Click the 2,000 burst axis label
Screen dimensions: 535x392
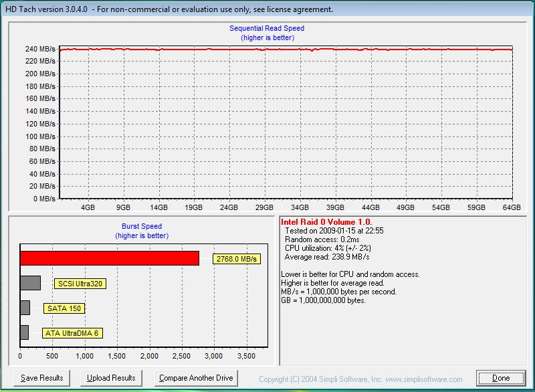coord(149,356)
